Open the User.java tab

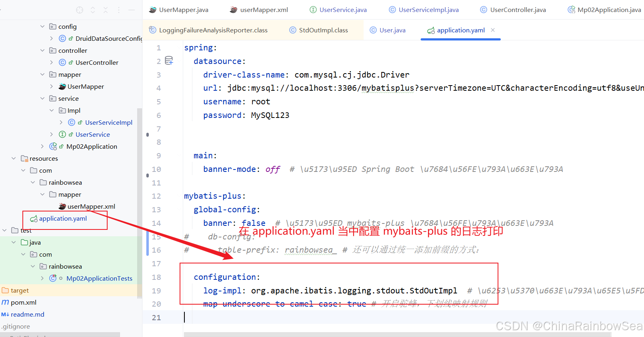point(388,30)
